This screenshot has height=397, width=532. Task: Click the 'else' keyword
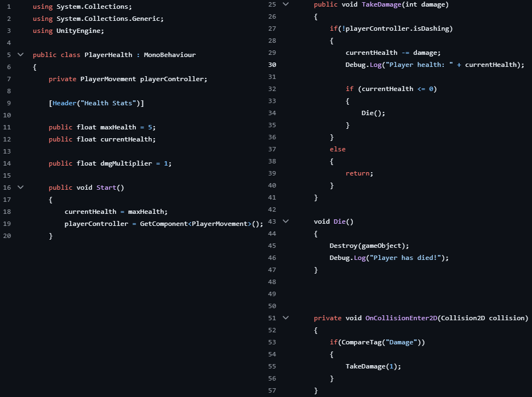coord(337,149)
